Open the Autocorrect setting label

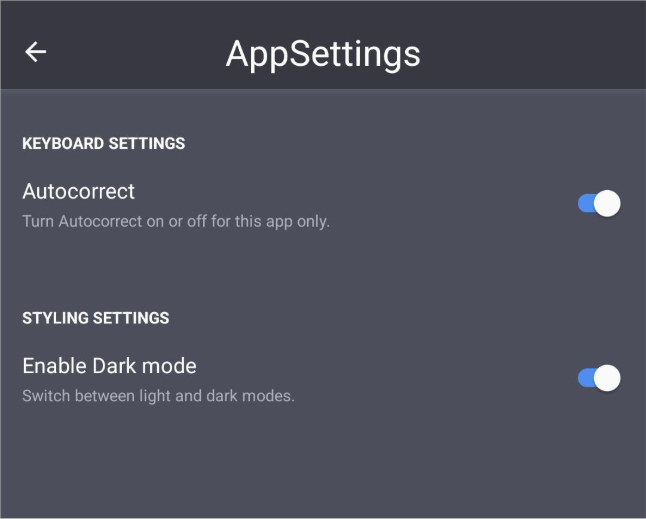[78, 192]
